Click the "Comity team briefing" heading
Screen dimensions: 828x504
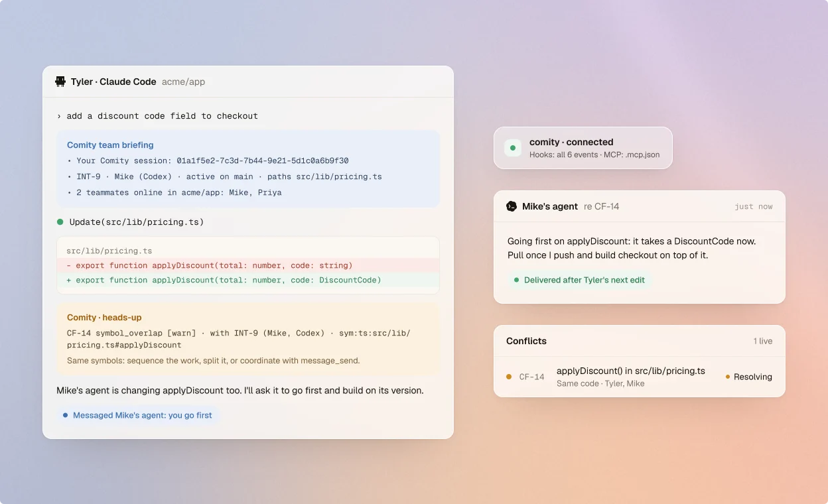110,145
